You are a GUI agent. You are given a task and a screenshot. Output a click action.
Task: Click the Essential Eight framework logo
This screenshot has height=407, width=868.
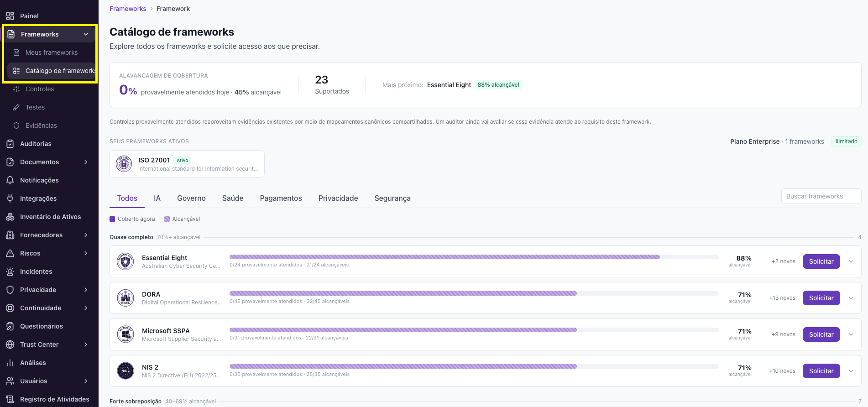pyautogui.click(x=125, y=261)
